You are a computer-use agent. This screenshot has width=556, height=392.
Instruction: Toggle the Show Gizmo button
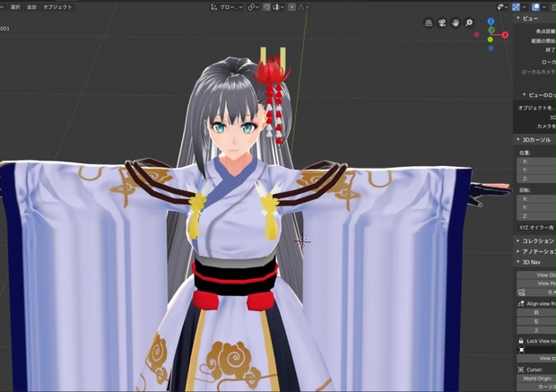(x=516, y=7)
